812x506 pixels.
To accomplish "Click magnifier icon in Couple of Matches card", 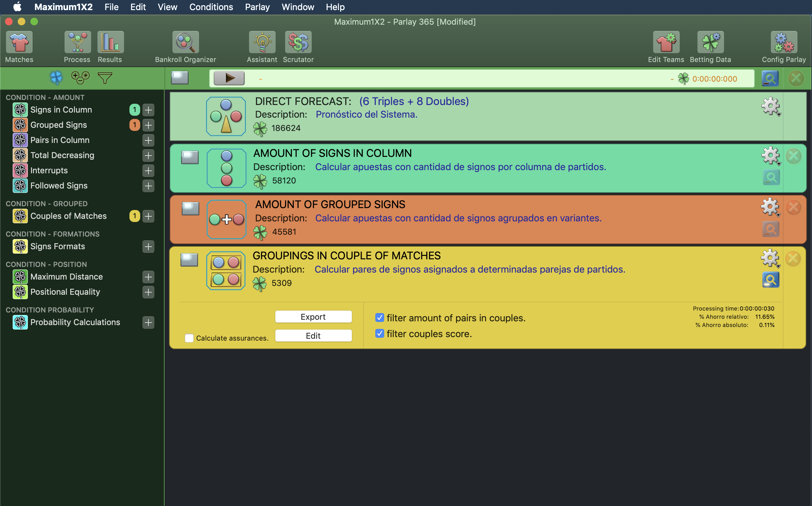I will coord(771,280).
